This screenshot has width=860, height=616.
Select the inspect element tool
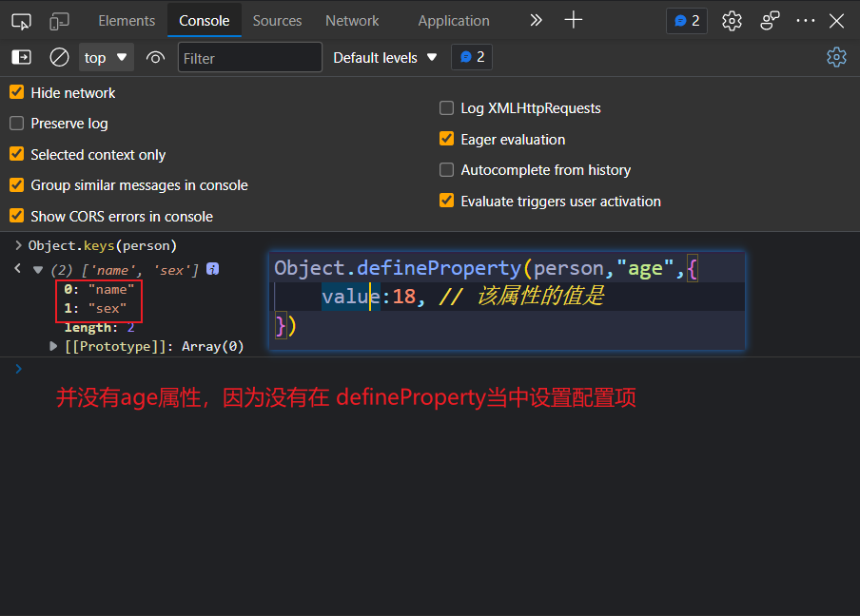click(21, 20)
